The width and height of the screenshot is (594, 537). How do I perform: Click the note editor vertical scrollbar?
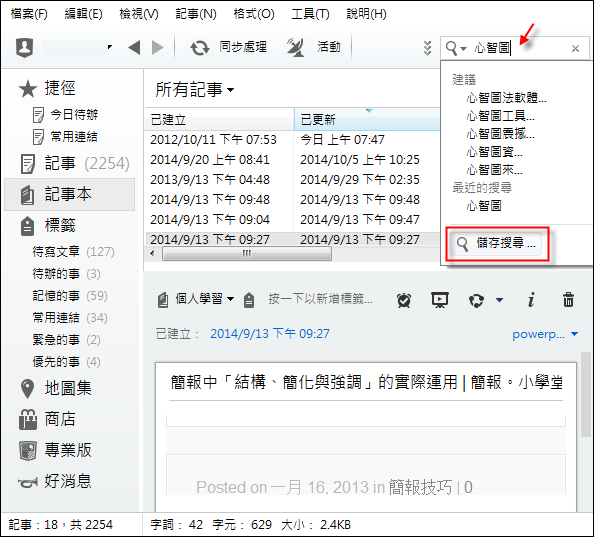(586, 394)
